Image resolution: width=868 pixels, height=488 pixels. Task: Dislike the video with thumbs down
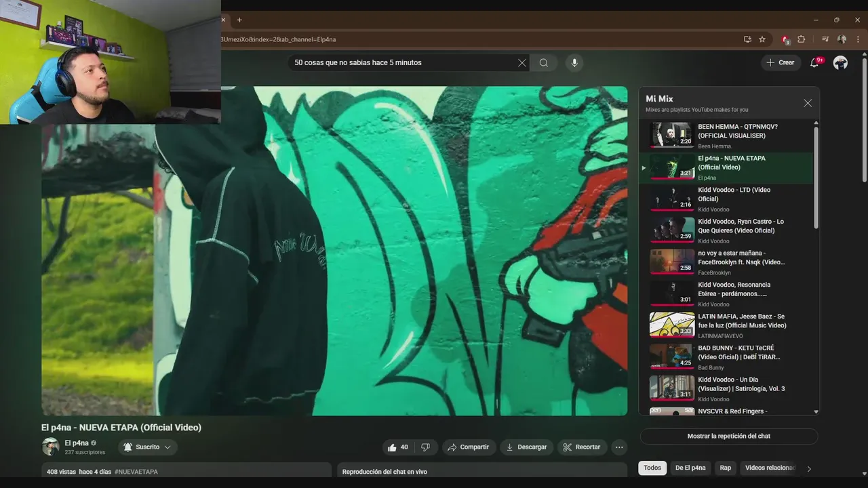pyautogui.click(x=426, y=447)
